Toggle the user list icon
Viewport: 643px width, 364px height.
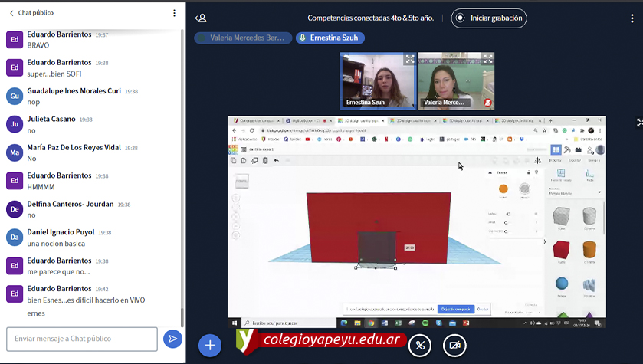(201, 18)
